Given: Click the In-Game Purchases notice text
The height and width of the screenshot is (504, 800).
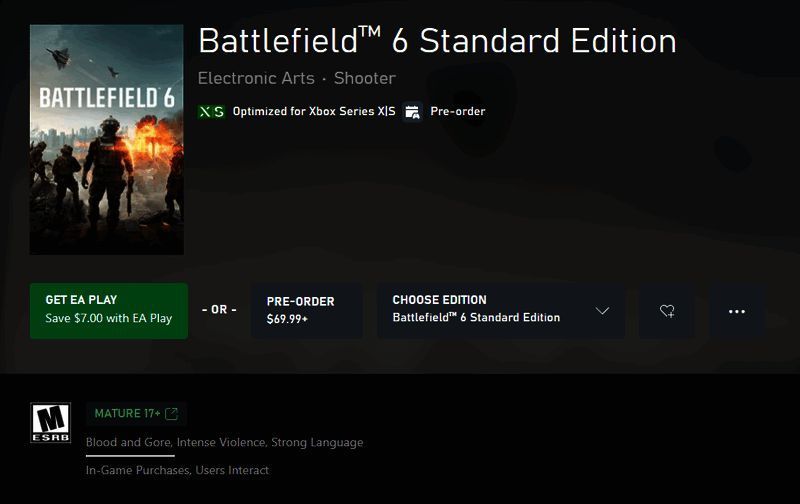Looking at the screenshot, I should [x=131, y=470].
